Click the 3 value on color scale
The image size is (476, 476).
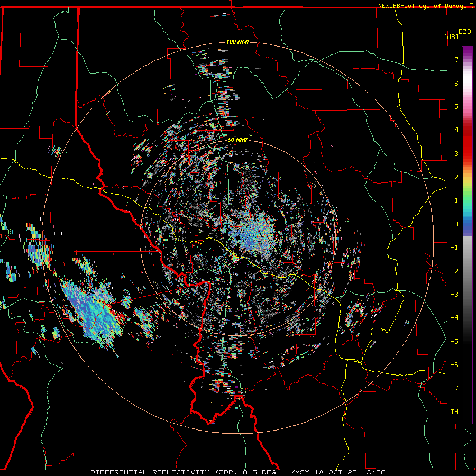(x=456, y=153)
